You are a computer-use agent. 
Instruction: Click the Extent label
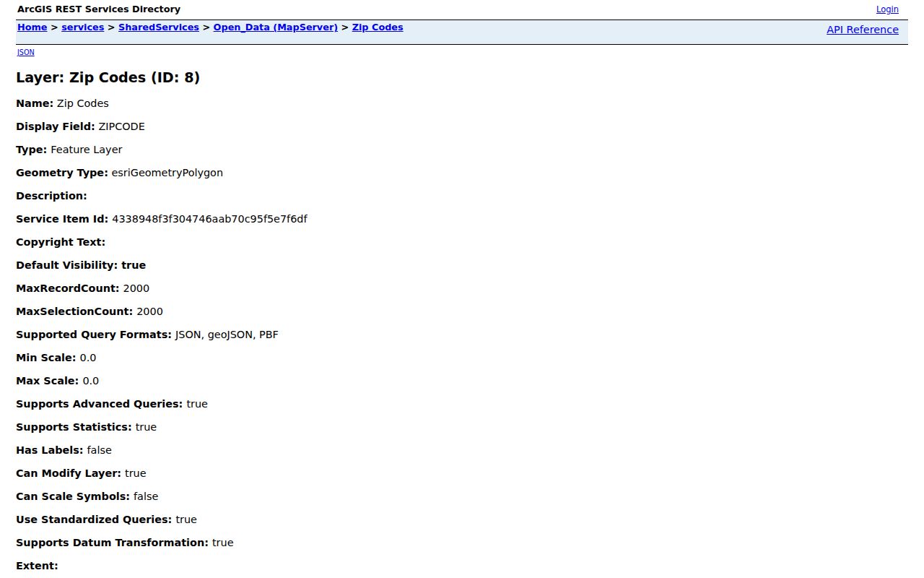[37, 566]
